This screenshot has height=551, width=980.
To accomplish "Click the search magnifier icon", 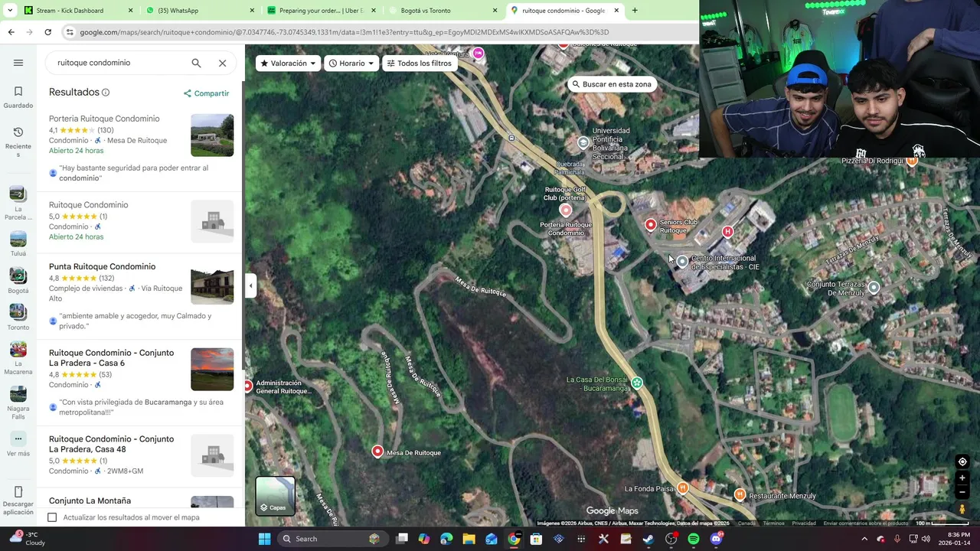I will click(x=196, y=63).
